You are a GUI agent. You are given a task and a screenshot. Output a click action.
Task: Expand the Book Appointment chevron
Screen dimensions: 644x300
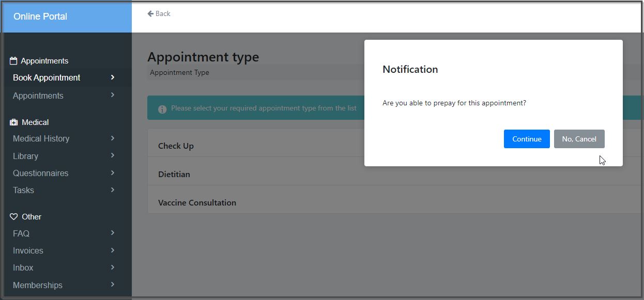click(x=113, y=77)
